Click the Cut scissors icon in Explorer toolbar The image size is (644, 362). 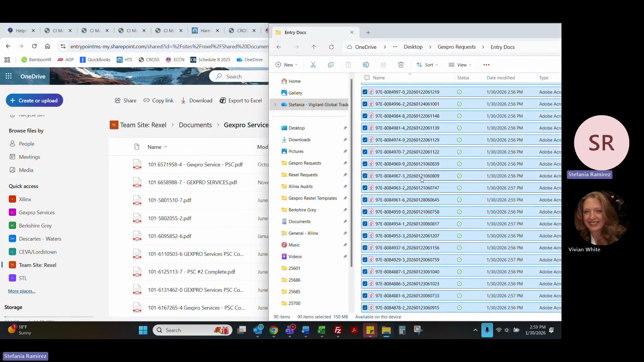coord(313,65)
